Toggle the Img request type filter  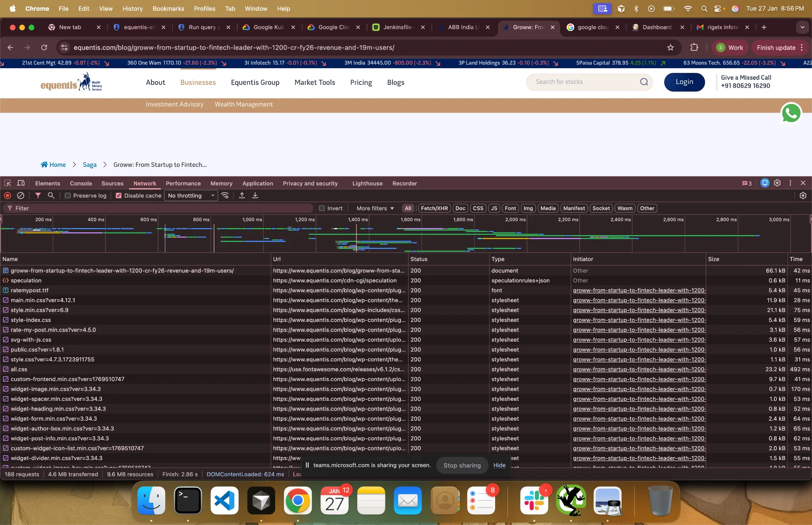click(528, 208)
